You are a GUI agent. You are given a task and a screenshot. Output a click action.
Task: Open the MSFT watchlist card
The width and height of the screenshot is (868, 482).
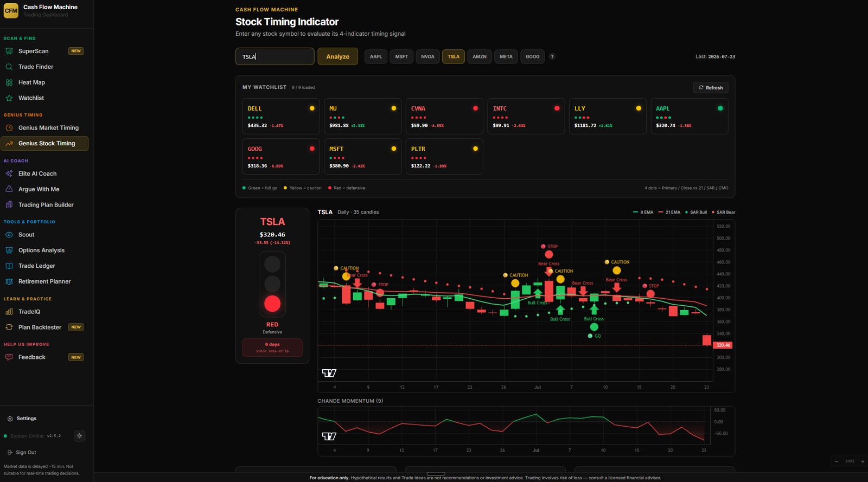[362, 157]
